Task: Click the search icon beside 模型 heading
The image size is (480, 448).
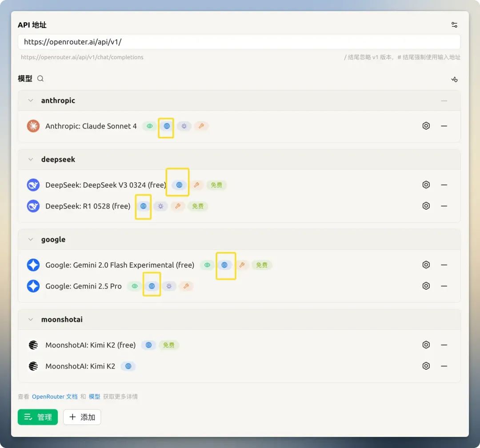Action: pyautogui.click(x=40, y=79)
